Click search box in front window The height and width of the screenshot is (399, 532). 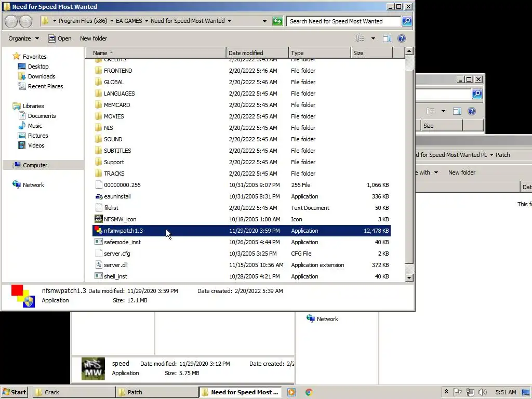343,21
